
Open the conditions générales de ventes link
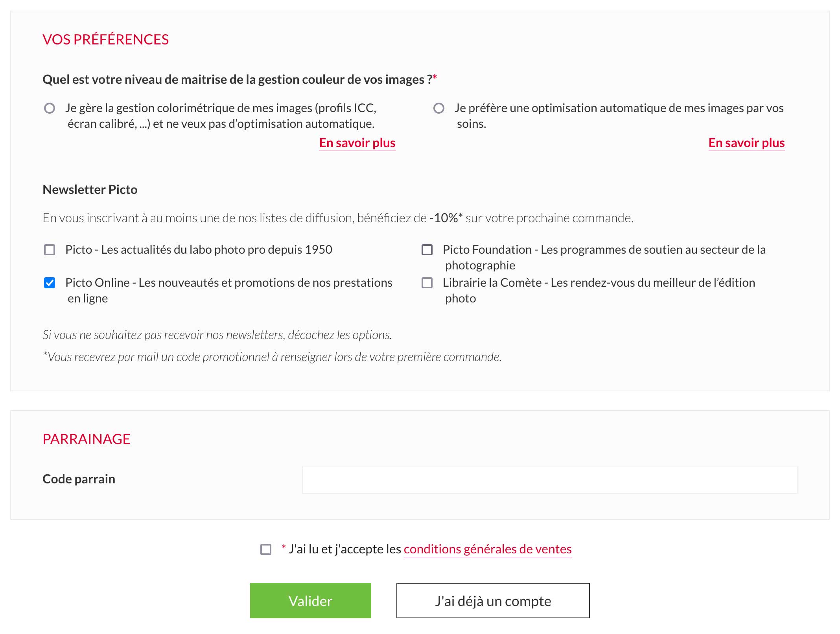[x=488, y=549]
